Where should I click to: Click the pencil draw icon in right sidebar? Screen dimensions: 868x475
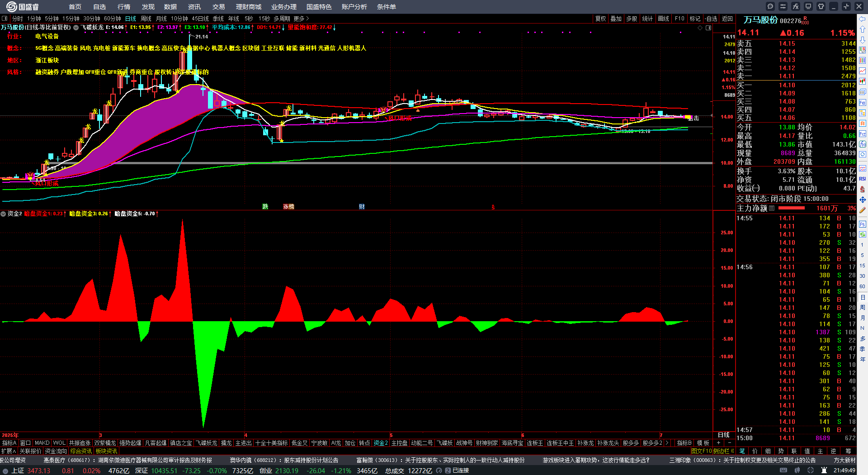click(863, 210)
